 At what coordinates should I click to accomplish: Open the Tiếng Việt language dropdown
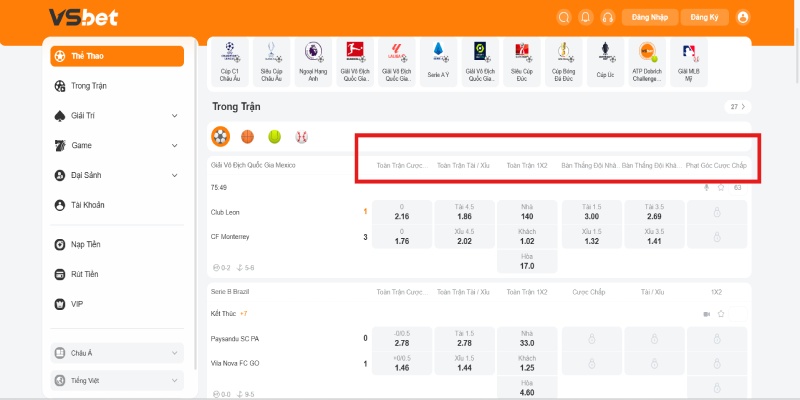pyautogui.click(x=117, y=380)
